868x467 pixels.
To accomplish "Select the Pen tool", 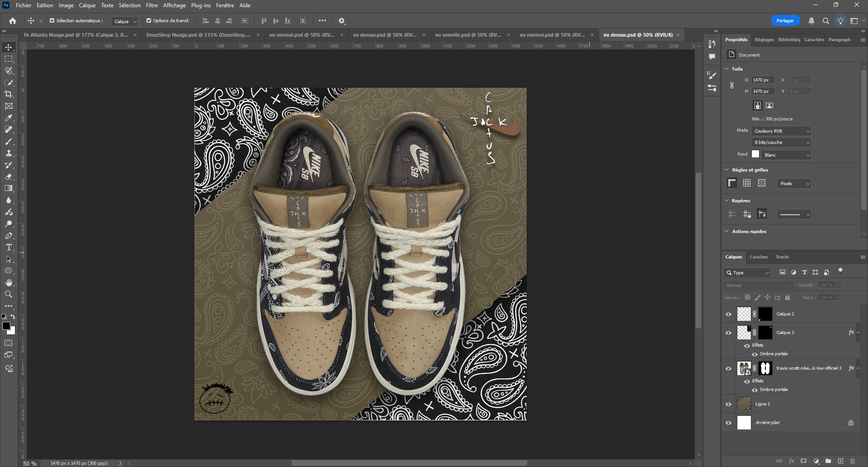I will (9, 235).
